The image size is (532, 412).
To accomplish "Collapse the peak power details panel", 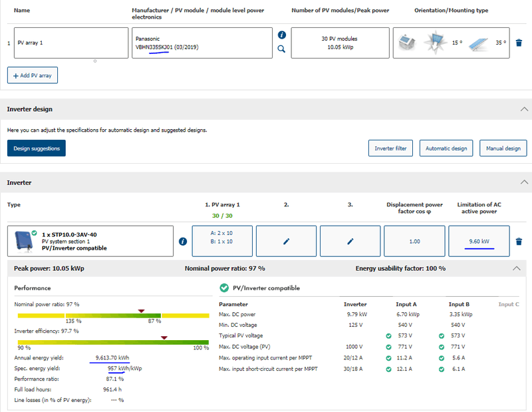I will click(x=515, y=268).
